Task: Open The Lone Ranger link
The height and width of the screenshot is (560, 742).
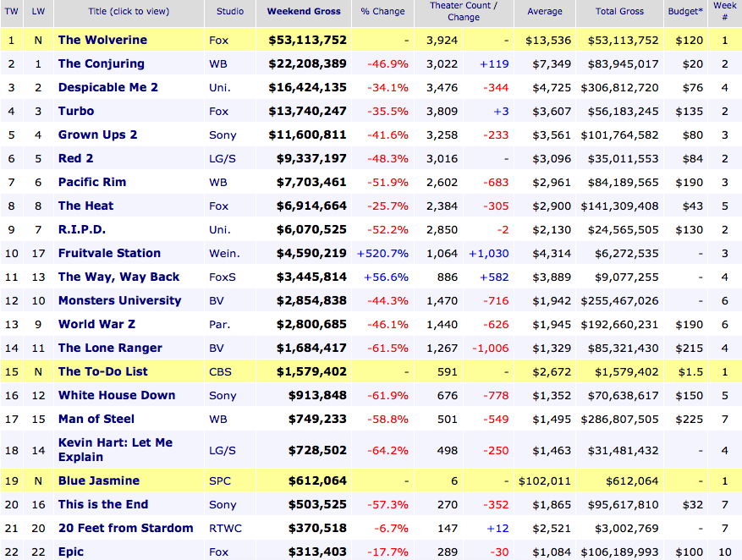Action: click(110, 348)
